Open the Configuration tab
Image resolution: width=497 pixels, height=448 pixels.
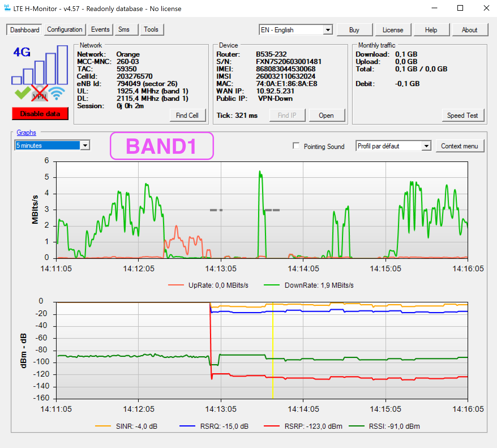[x=65, y=29]
